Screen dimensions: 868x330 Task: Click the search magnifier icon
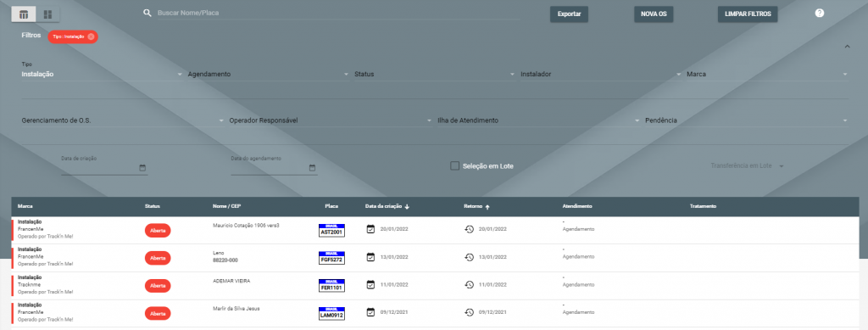coord(147,13)
